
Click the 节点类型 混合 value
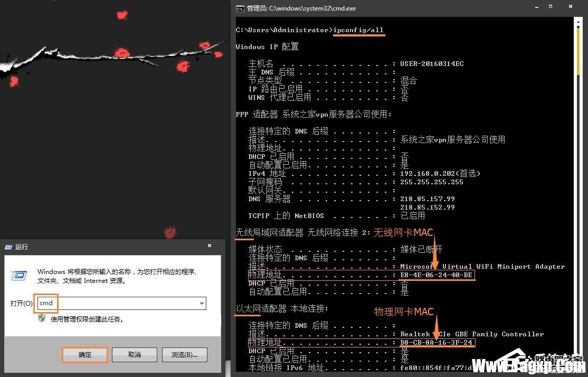[408, 81]
